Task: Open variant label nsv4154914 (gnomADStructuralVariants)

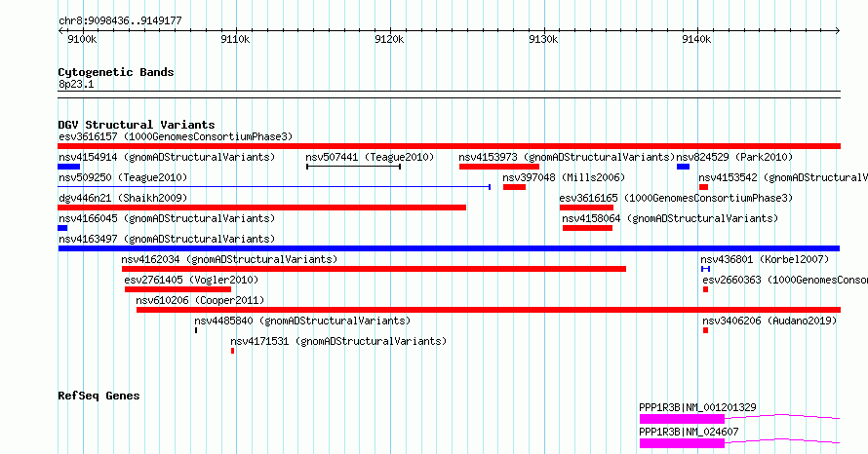Action: click(x=167, y=157)
